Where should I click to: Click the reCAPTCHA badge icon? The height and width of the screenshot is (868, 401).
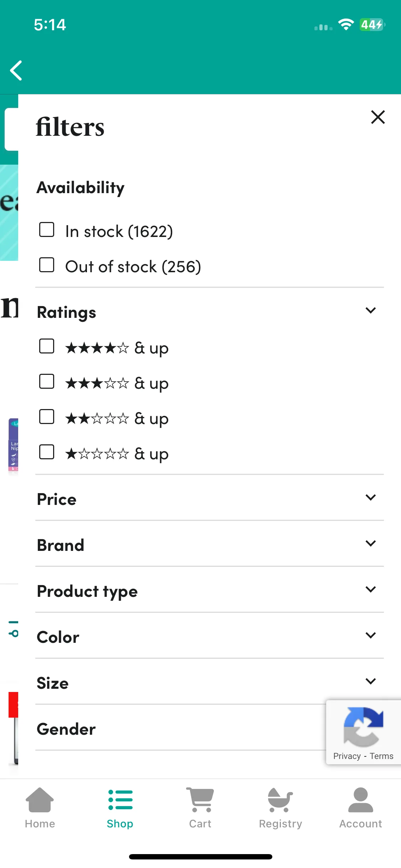[x=363, y=726]
